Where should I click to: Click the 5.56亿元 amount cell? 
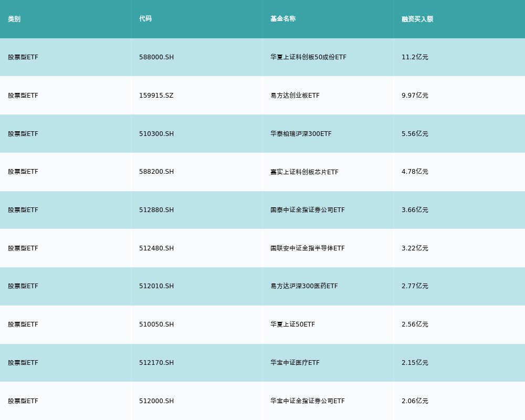pos(415,134)
